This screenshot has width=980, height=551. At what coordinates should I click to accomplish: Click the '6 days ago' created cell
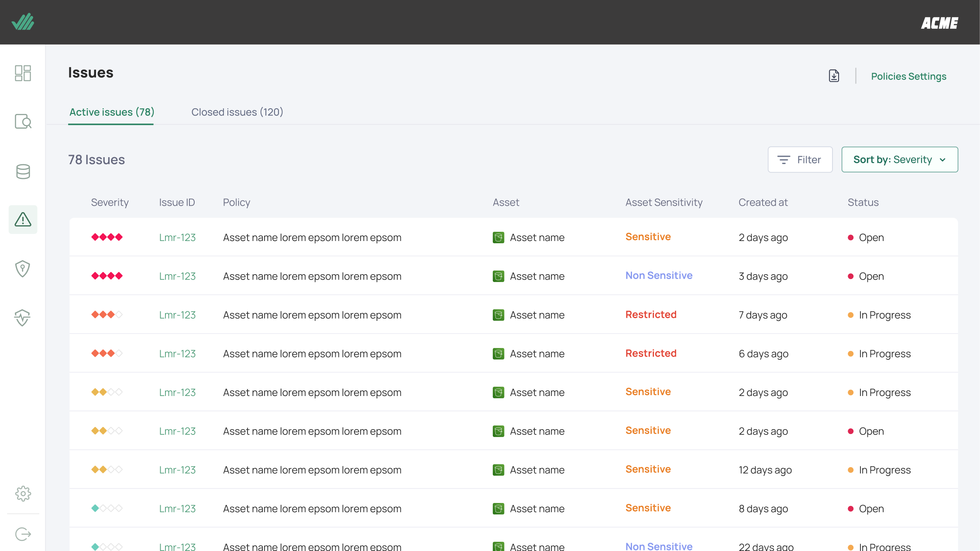pos(763,354)
